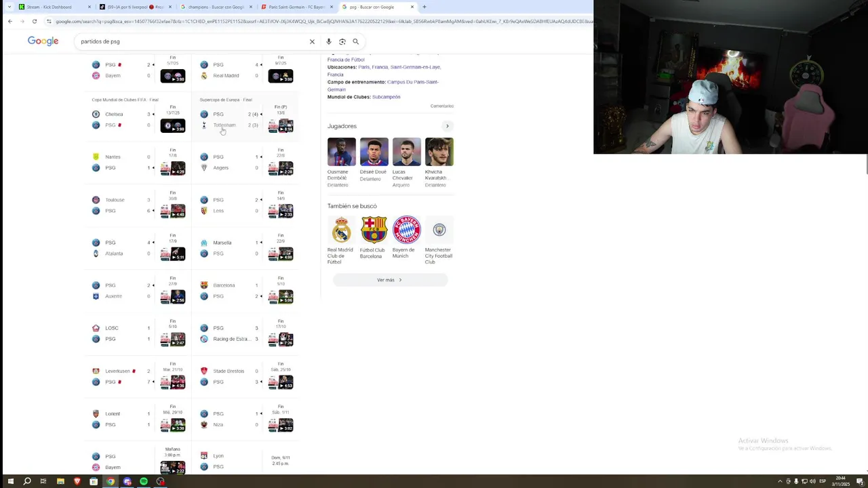
Task: Reload the page with the refresh icon
Action: [x=34, y=21]
